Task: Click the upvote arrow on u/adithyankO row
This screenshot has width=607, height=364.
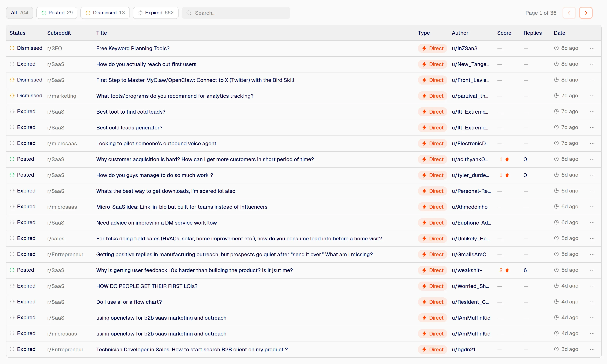Action: pos(507,159)
